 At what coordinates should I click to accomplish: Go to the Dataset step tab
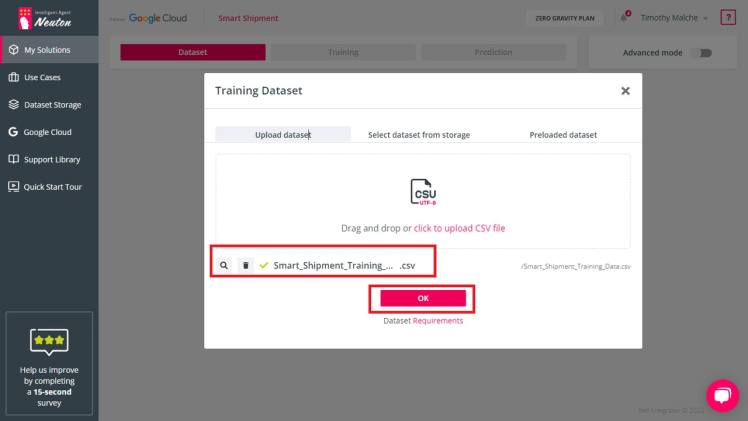[x=193, y=52]
